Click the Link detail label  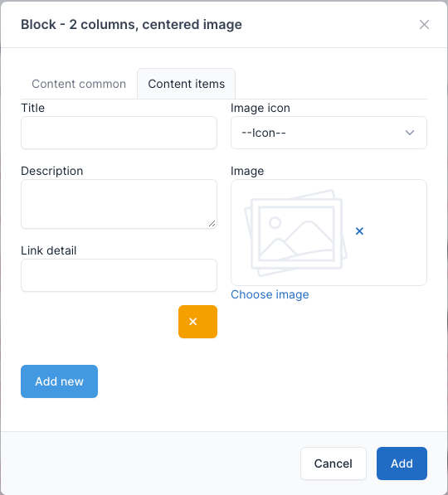click(x=49, y=250)
